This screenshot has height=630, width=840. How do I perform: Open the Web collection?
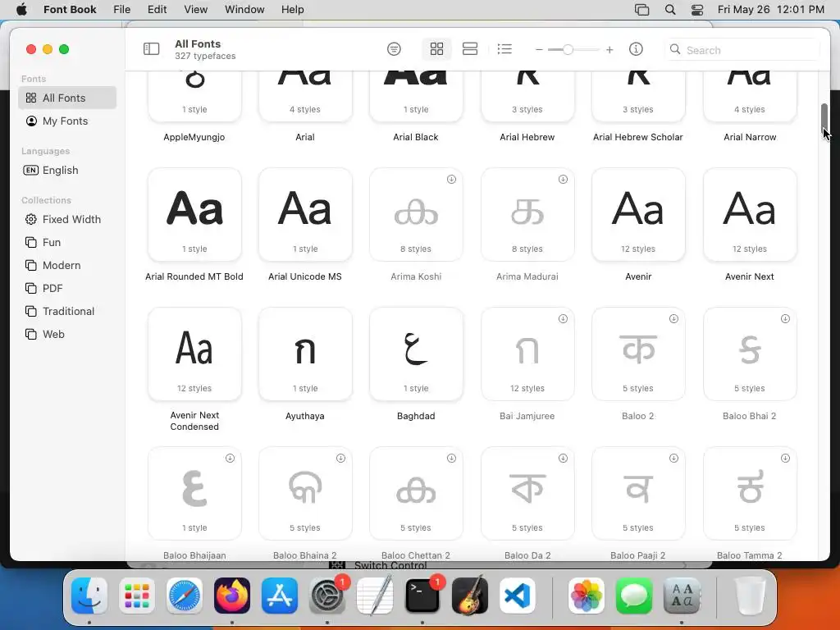click(67, 335)
